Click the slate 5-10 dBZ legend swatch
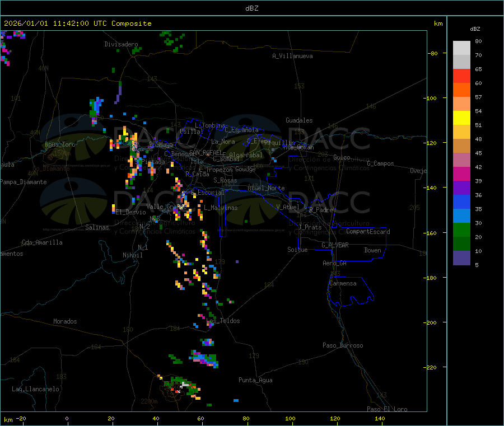The image size is (504, 426). (461, 258)
